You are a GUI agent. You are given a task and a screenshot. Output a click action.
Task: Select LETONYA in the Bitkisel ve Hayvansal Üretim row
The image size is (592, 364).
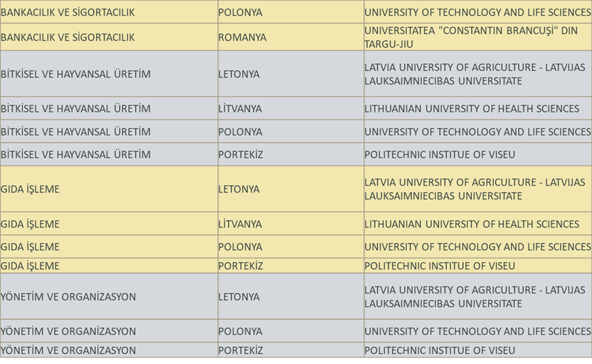pos(239,74)
